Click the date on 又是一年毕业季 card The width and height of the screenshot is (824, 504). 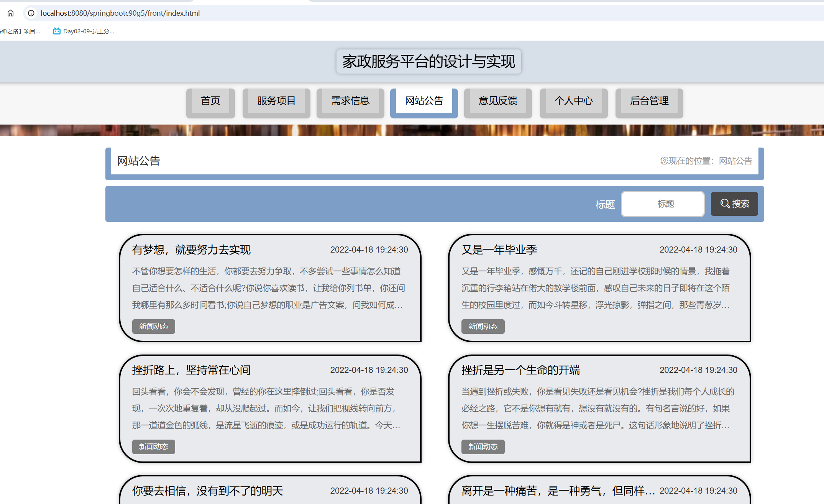tap(698, 250)
